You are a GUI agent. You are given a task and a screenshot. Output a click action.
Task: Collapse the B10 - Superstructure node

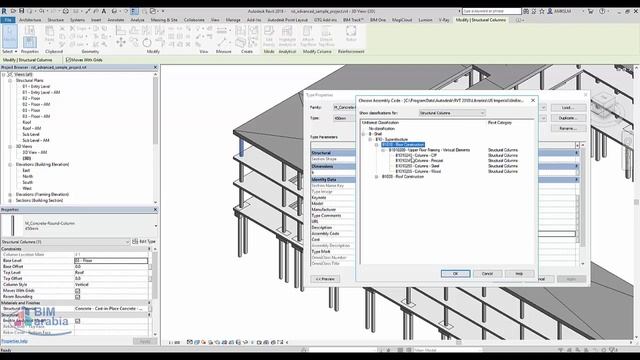tap(370, 139)
